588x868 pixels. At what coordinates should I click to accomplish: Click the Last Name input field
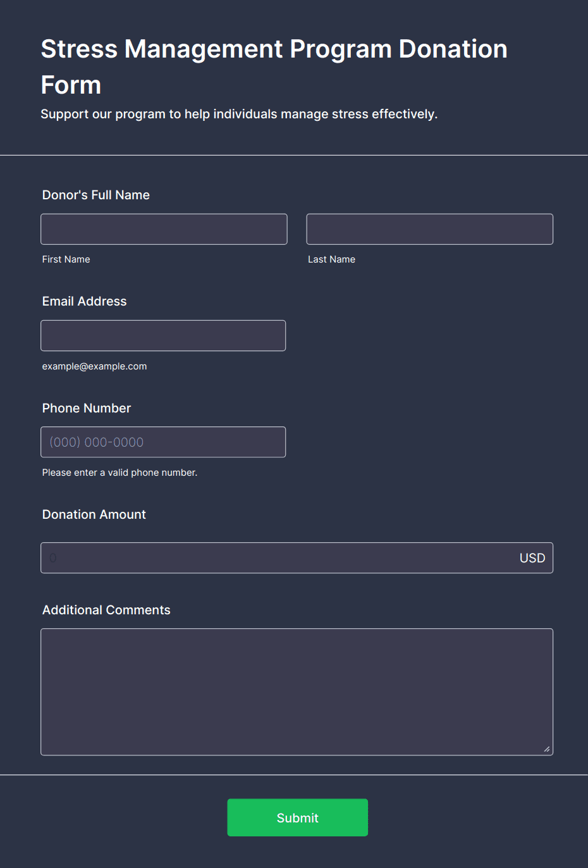coord(429,228)
